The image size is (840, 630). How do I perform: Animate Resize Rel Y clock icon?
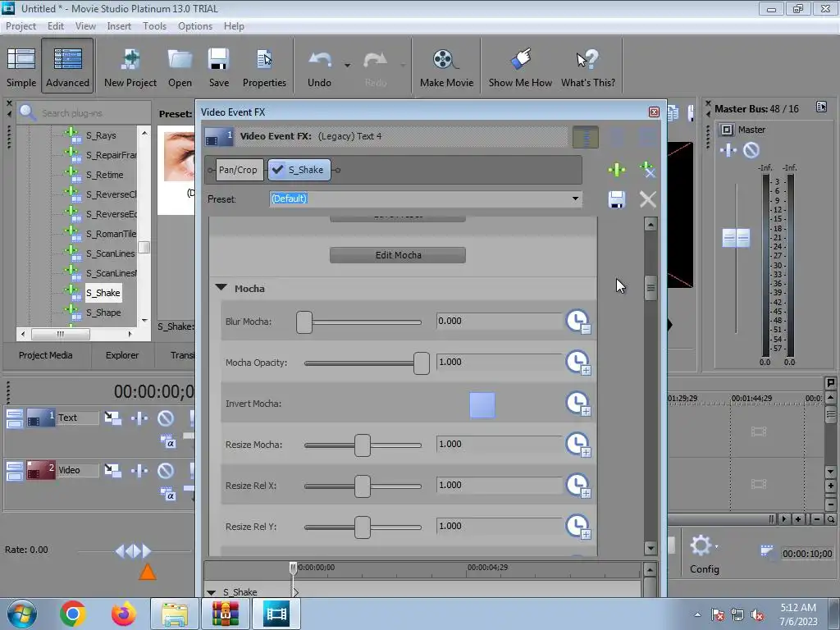(x=578, y=527)
